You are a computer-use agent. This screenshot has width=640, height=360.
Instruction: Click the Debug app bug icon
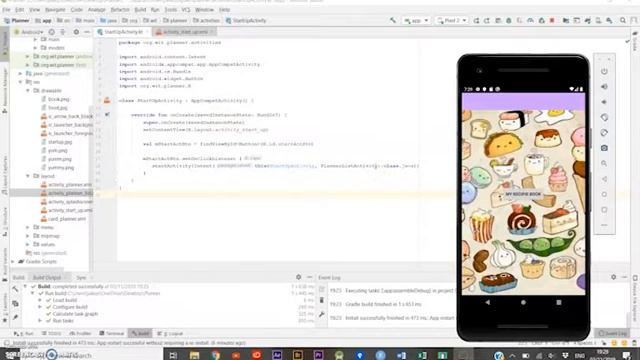pyautogui.click(x=509, y=20)
